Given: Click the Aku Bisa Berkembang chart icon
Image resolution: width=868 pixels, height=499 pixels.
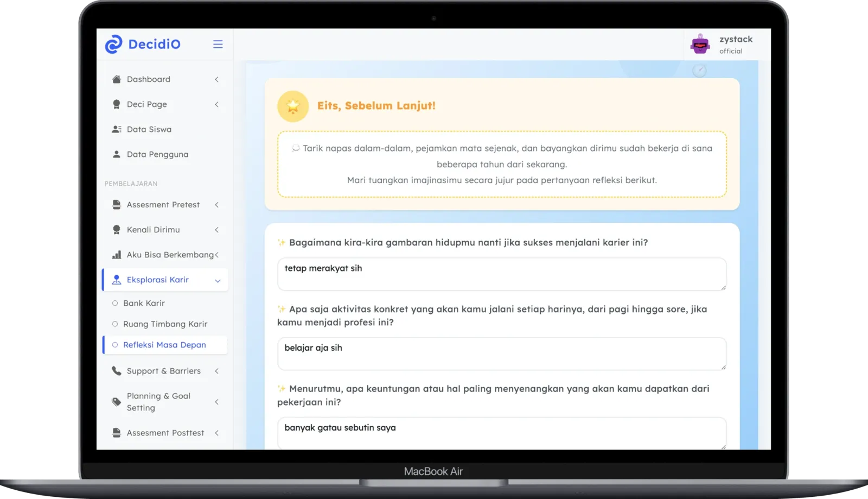Looking at the screenshot, I should tap(116, 255).
